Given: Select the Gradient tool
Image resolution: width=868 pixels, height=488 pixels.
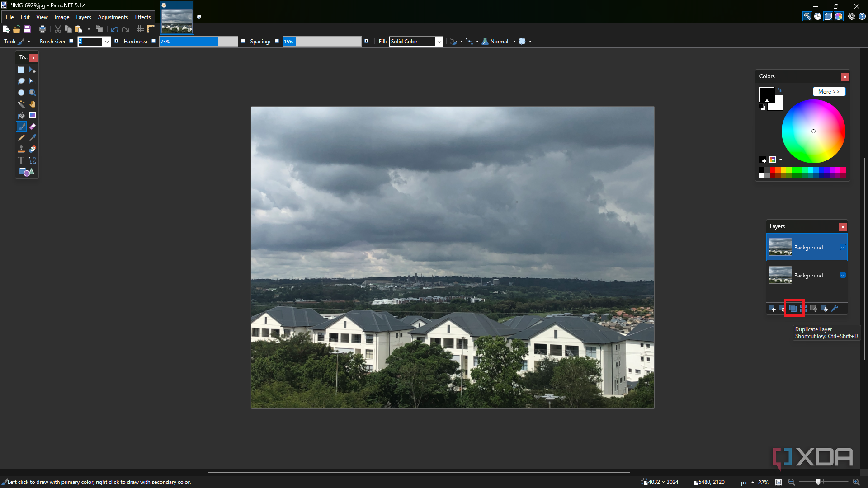Looking at the screenshot, I should pos(33,115).
